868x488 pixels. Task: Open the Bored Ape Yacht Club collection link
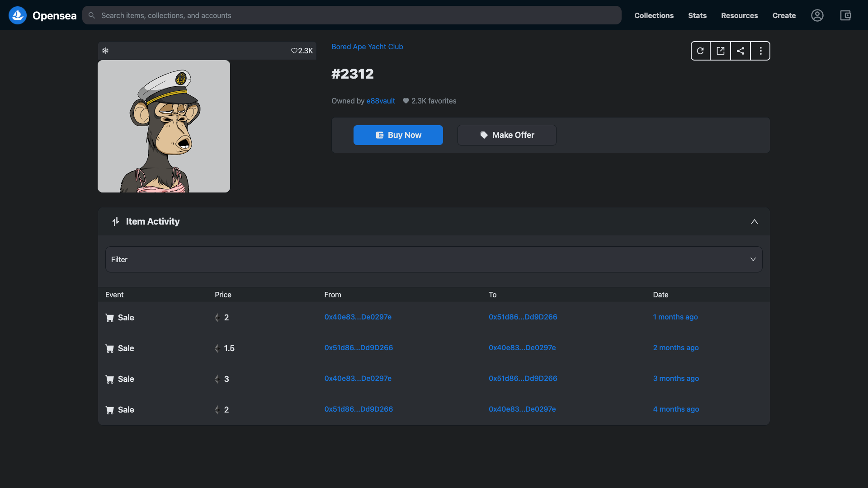pos(367,47)
